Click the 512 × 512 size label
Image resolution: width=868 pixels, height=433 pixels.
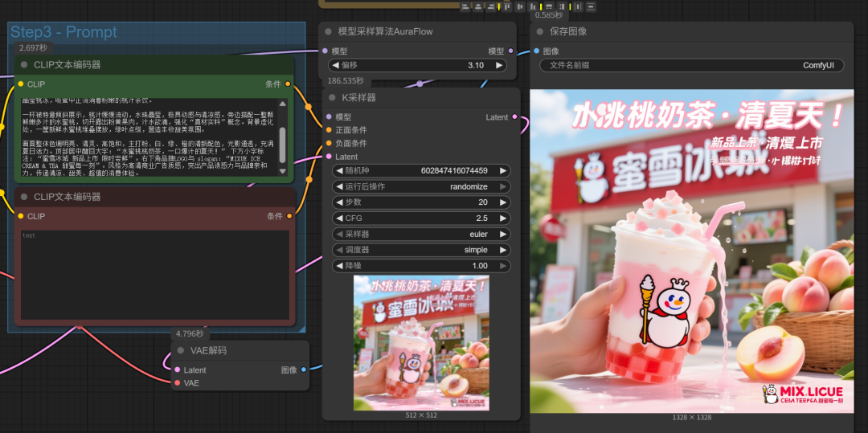421,415
